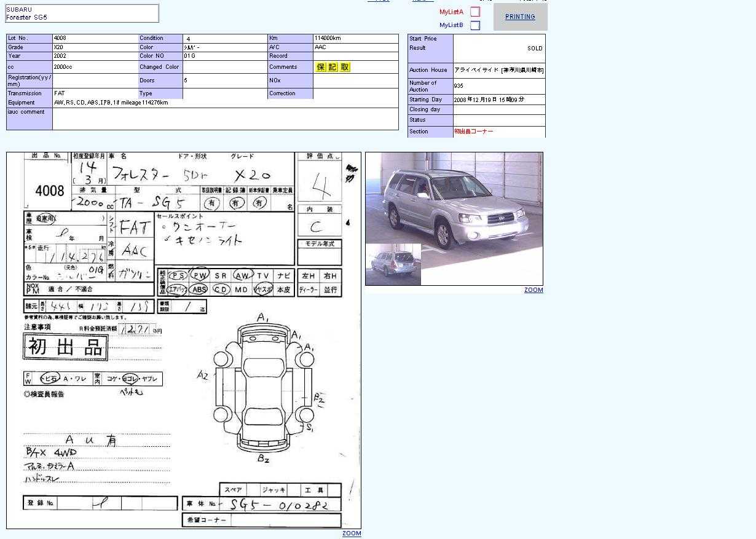Tick the MyListA checkbox
Image resolution: width=756 pixels, height=539 pixels.
475,12
